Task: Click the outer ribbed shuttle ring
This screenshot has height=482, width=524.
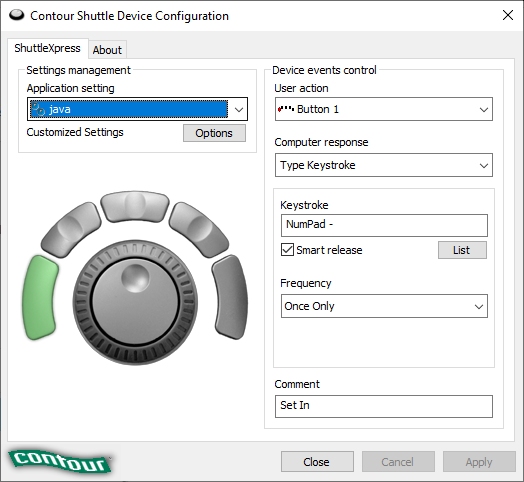Action: 135,355
